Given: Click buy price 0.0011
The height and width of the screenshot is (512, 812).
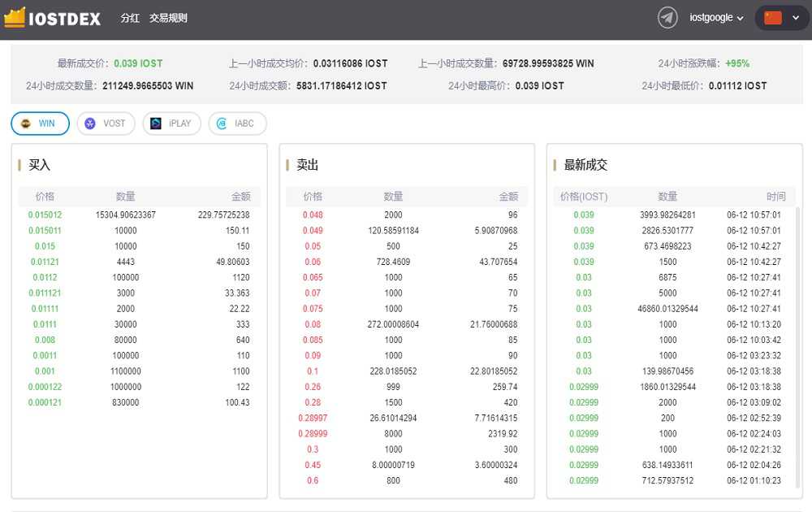Looking at the screenshot, I should tap(45, 355).
